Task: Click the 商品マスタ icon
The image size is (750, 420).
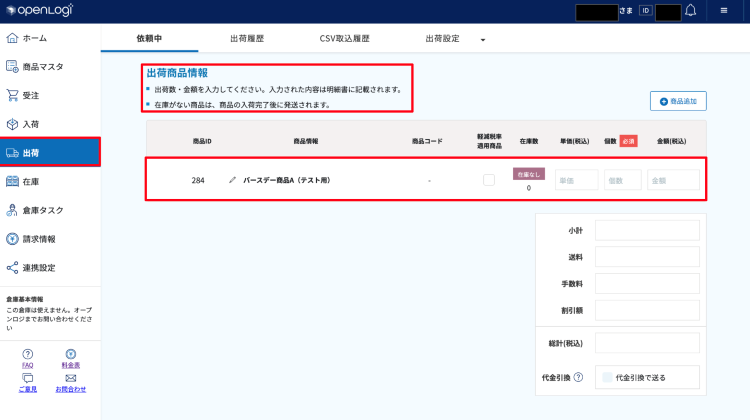Action: tap(12, 66)
